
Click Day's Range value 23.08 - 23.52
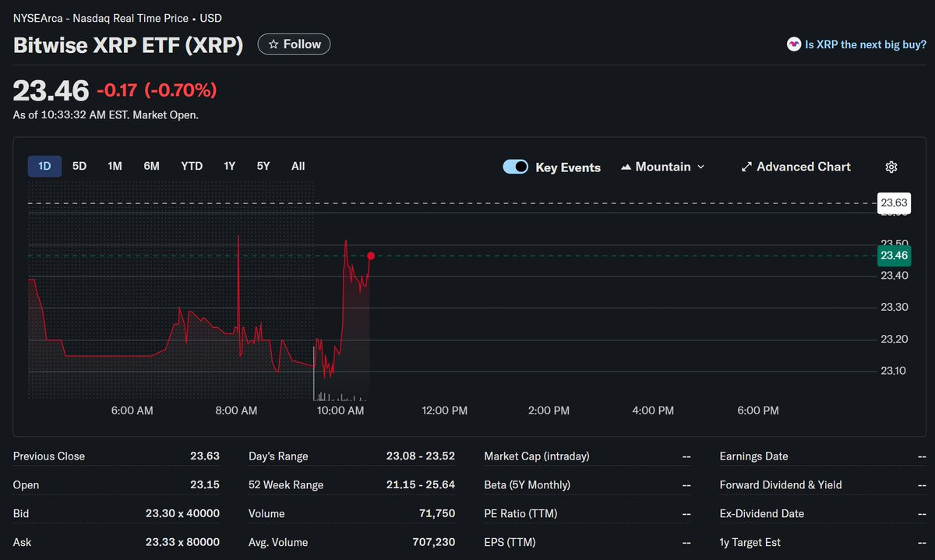pos(421,456)
